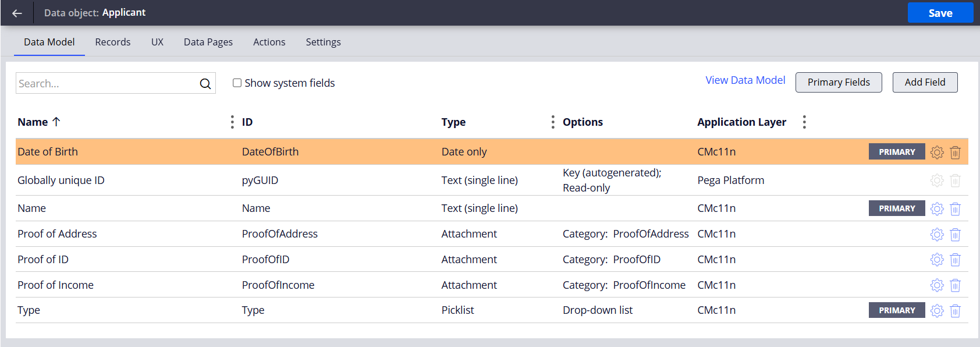Open gear settings for Proof of ID
This screenshot has width=980, height=347.
click(x=936, y=260)
